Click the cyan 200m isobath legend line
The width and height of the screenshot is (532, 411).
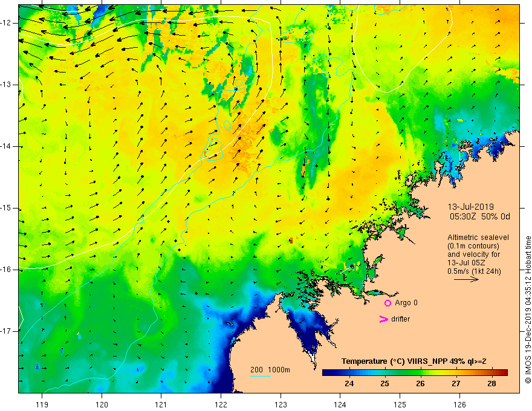[x=260, y=376]
